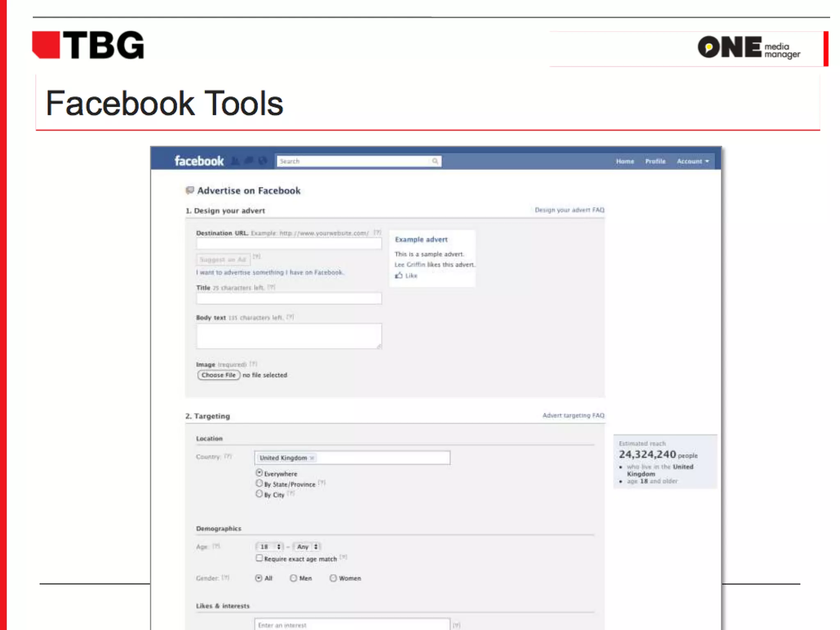Open the messages icon beside Facebook logo
Screen dimensions: 840x630
249,161
